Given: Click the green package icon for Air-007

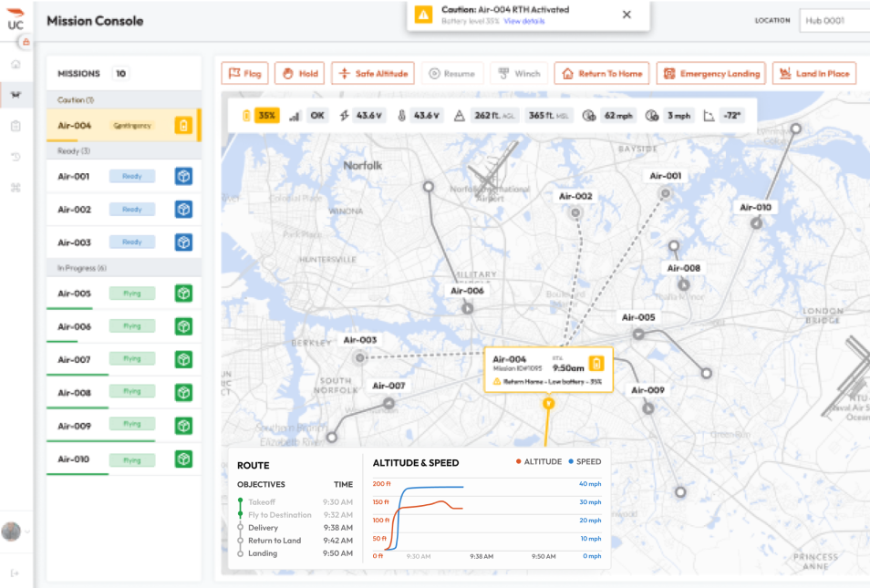Looking at the screenshot, I should tap(183, 360).
